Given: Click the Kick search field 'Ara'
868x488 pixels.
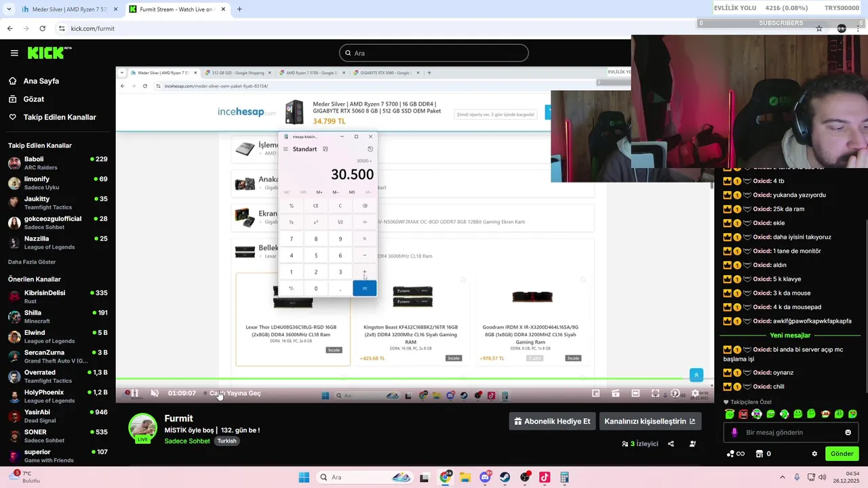Looking at the screenshot, I should coord(434,53).
